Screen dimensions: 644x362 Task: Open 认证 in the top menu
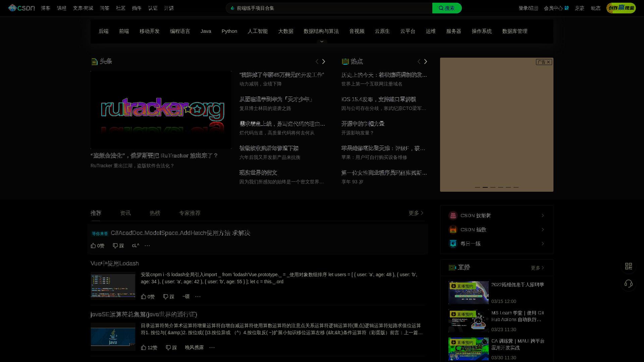pos(153,8)
